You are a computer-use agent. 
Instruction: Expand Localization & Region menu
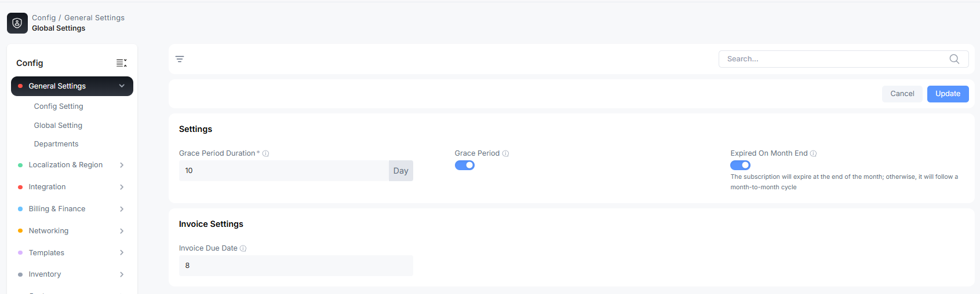tap(72, 165)
